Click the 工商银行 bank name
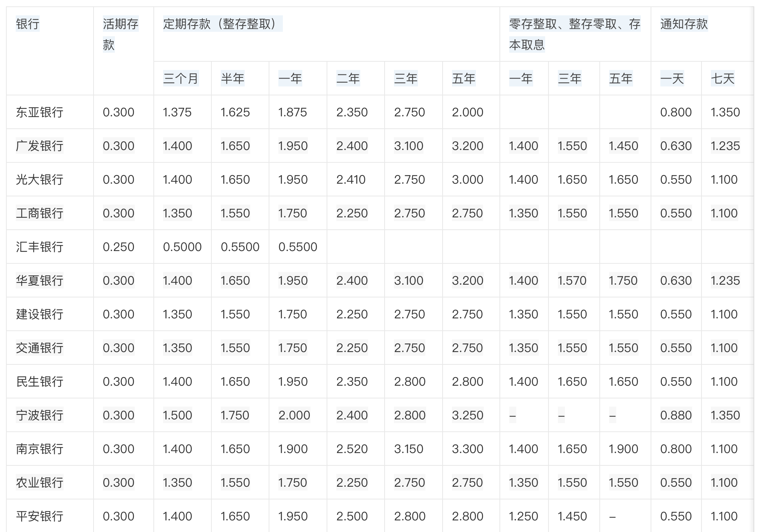The height and width of the screenshot is (532, 758). pyautogui.click(x=40, y=213)
